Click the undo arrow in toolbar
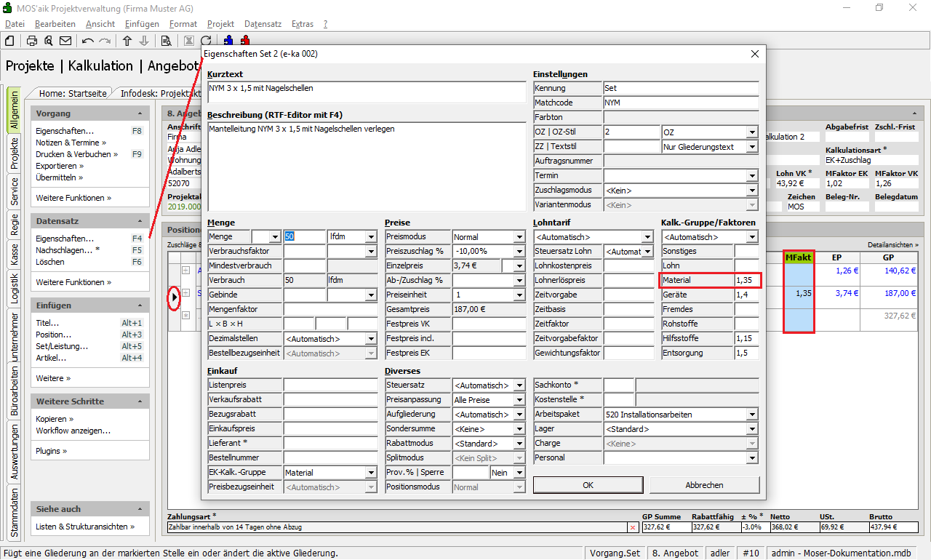Image resolution: width=931 pixels, height=560 pixels. (88, 41)
